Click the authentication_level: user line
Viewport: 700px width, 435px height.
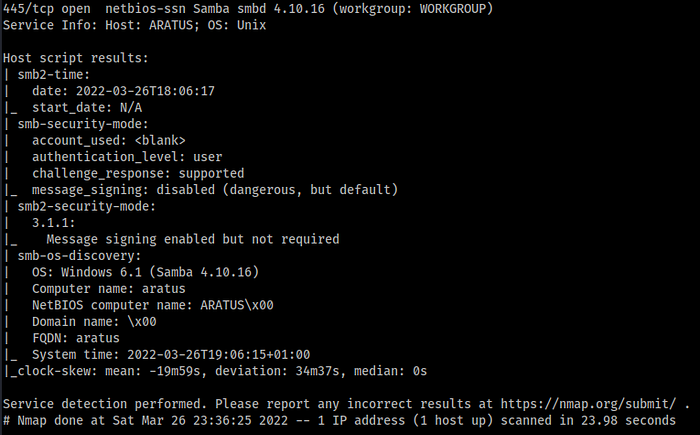click(x=127, y=157)
